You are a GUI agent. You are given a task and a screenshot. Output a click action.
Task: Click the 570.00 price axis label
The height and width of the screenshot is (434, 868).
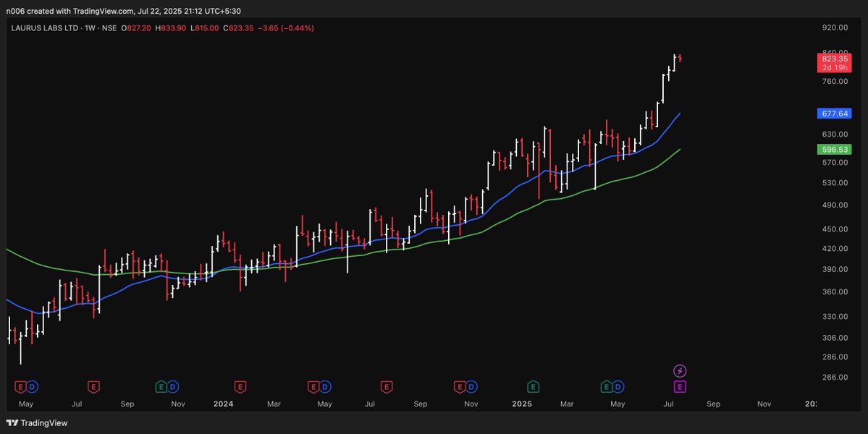[x=835, y=162]
